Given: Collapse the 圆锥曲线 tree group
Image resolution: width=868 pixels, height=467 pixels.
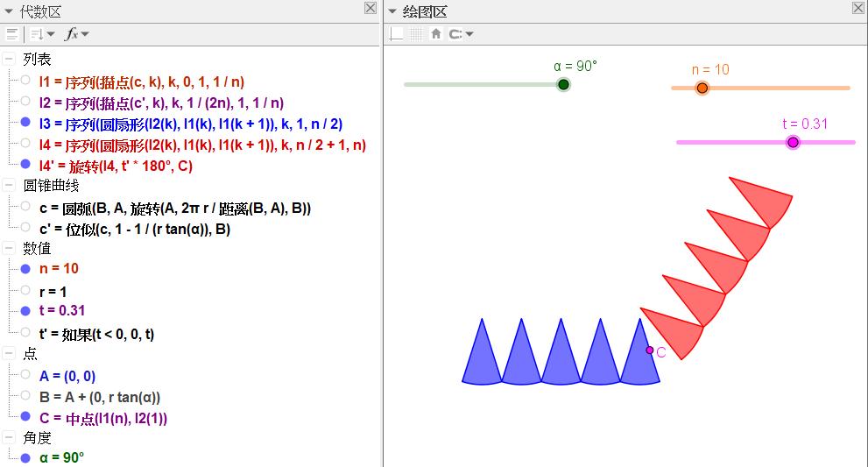Looking at the screenshot, I should (9, 186).
